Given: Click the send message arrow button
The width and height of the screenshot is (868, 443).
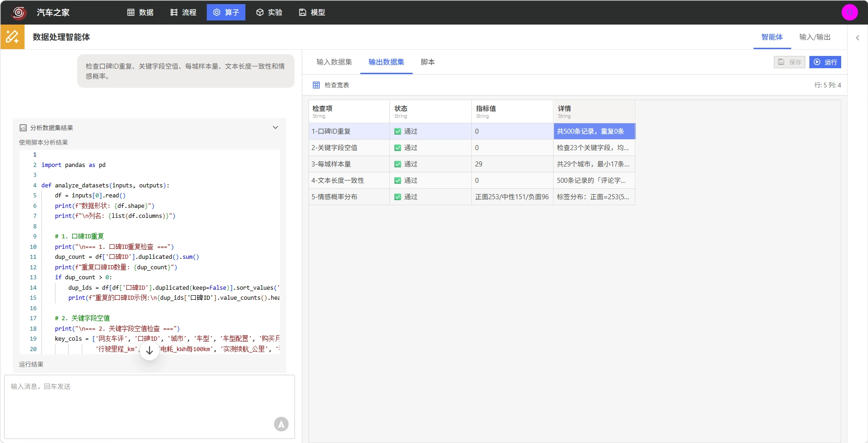Looking at the screenshot, I should click(x=281, y=424).
